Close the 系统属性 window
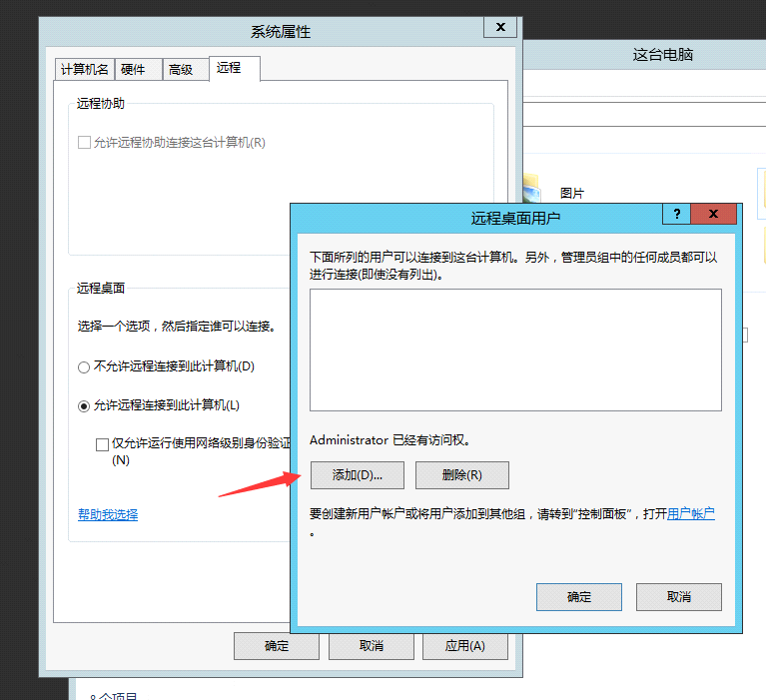This screenshot has height=700, width=766. pyautogui.click(x=500, y=28)
